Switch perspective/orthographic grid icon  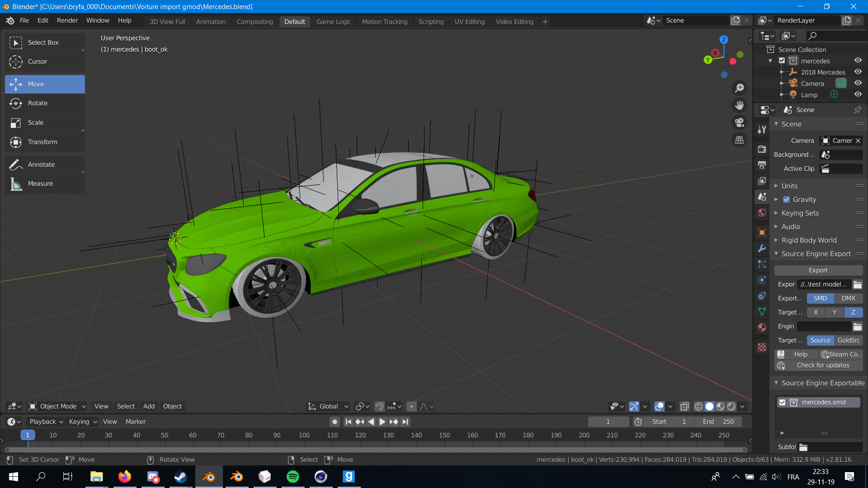pos(740,140)
